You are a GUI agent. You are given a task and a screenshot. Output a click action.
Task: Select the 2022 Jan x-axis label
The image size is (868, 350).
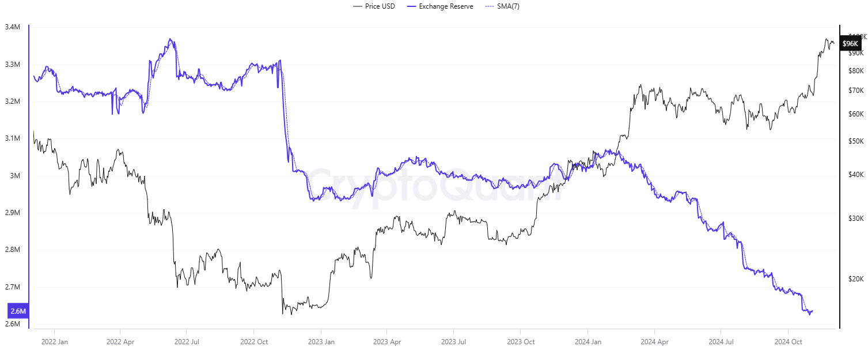54,342
